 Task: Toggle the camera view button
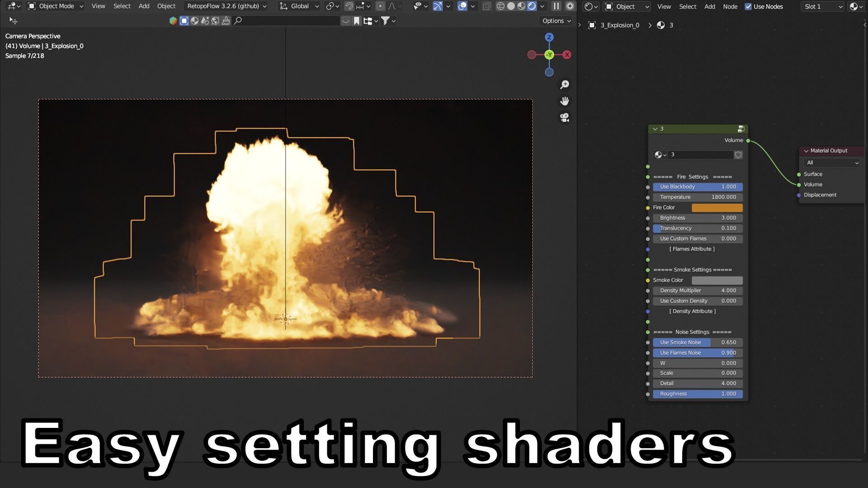point(565,117)
